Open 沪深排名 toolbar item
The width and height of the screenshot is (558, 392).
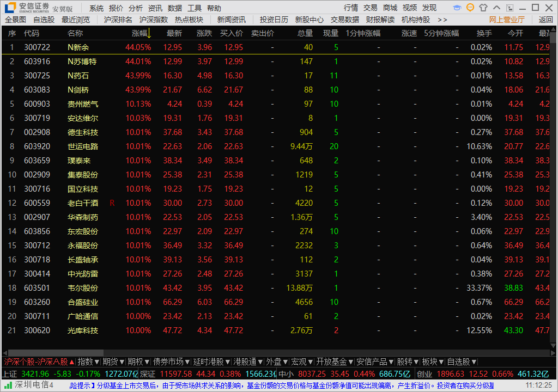click(x=118, y=20)
